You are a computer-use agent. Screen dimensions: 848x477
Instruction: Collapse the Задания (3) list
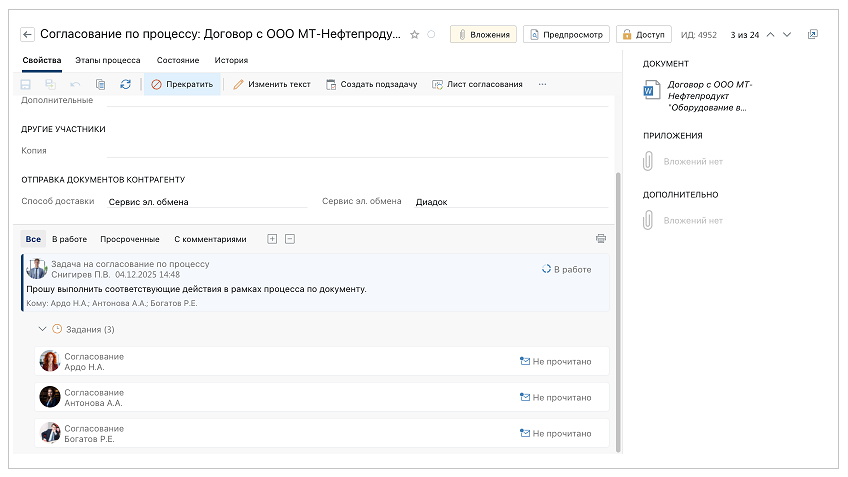[x=42, y=329]
